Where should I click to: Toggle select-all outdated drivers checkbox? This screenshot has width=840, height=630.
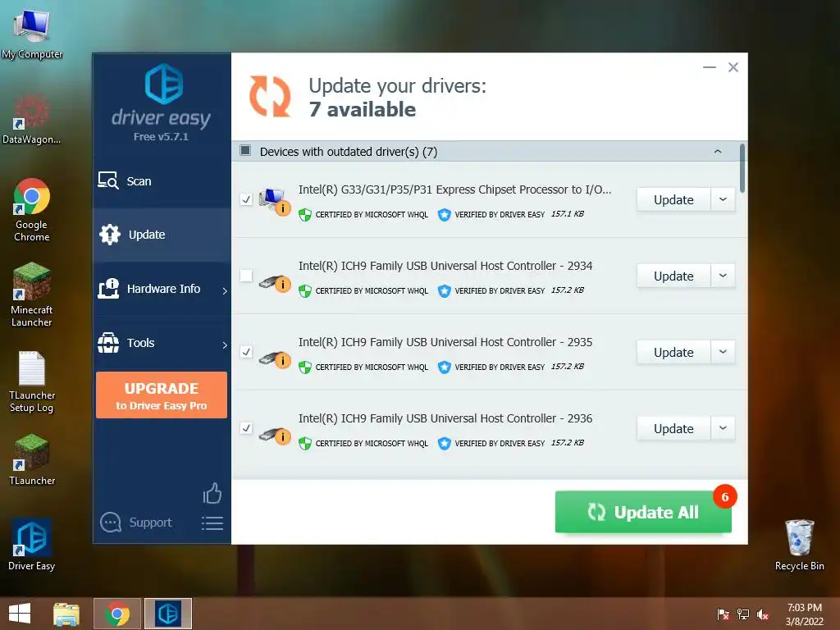245,151
